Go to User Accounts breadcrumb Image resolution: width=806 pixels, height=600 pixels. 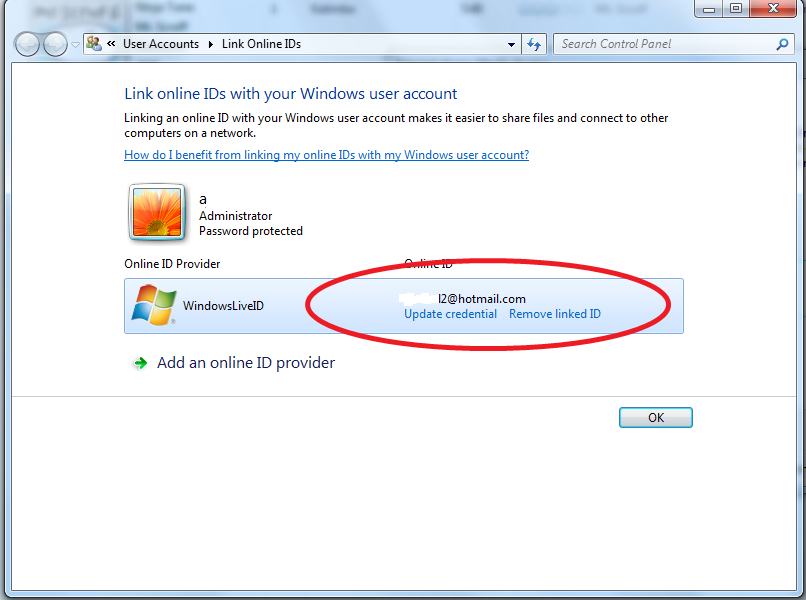[x=161, y=44]
